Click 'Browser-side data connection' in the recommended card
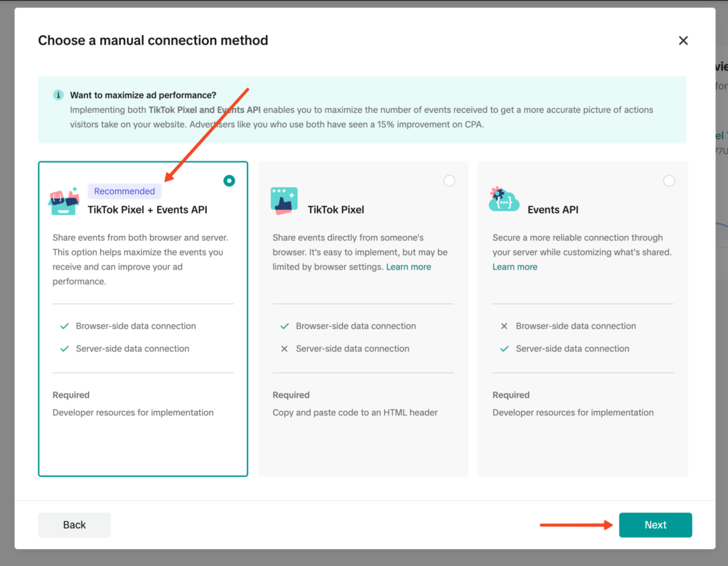 point(136,326)
